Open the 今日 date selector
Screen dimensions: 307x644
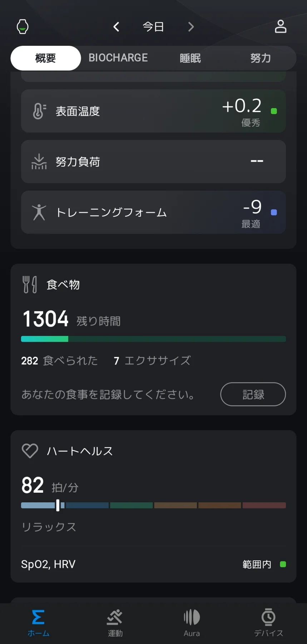tap(153, 27)
